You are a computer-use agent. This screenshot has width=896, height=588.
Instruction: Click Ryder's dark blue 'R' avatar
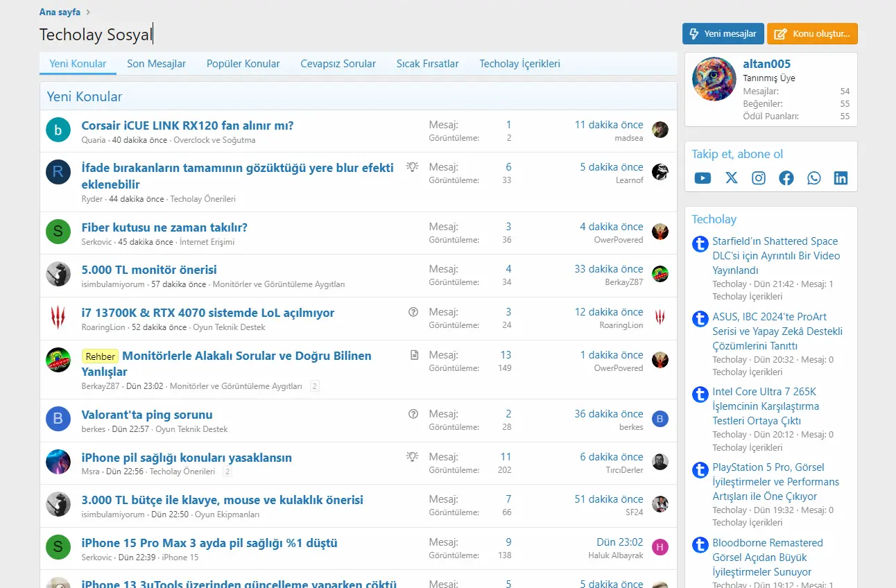[58, 171]
